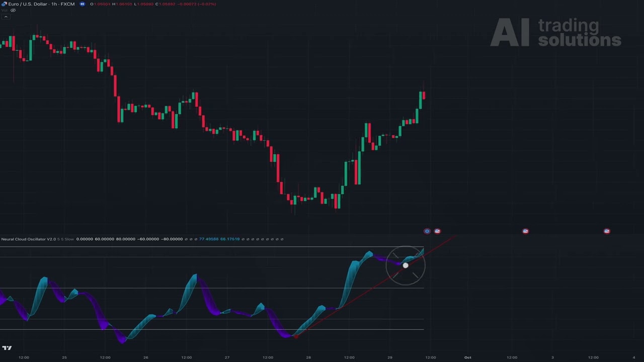The image size is (644, 362).
Task: Collapse the indicator legend with the chevron
Action: click(x=6, y=17)
